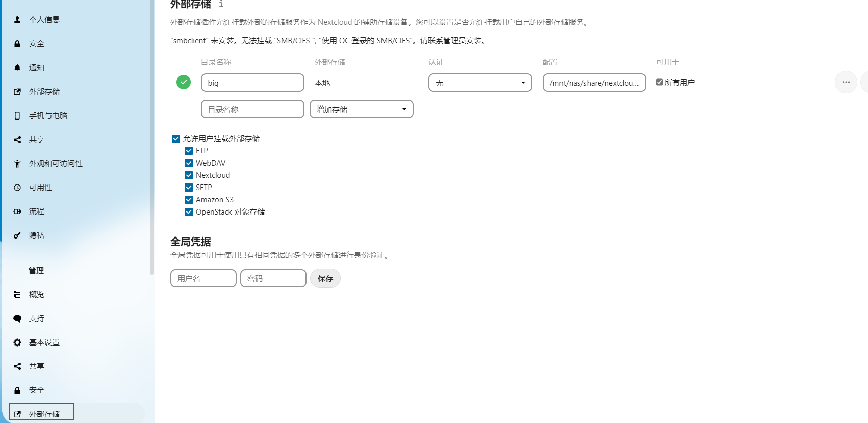Toggle the 所有用户 checkbox
The image size is (868, 423).
pos(659,82)
